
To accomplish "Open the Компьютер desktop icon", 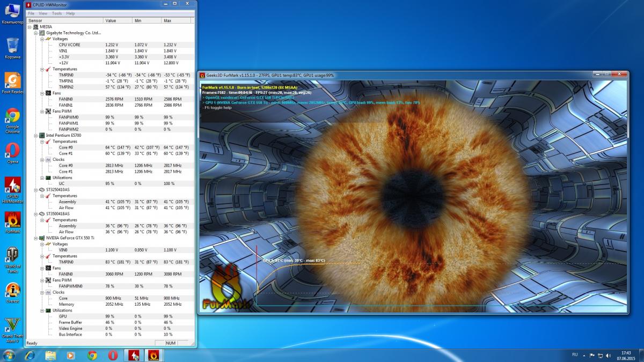I will point(12,13).
